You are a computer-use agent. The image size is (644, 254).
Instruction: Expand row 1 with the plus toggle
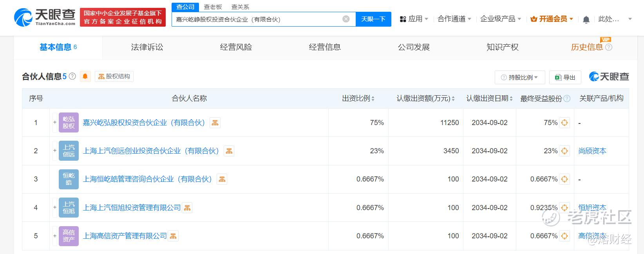click(55, 123)
